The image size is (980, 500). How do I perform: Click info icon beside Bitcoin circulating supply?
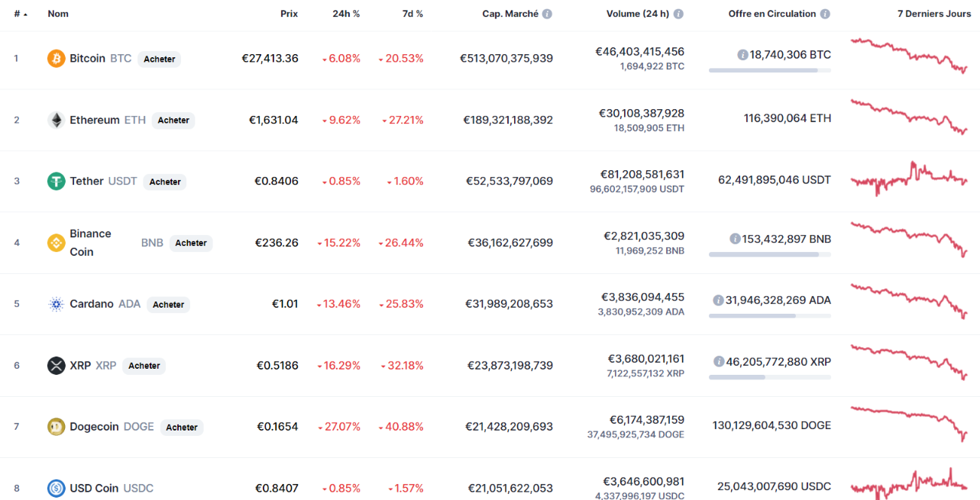[742, 55]
